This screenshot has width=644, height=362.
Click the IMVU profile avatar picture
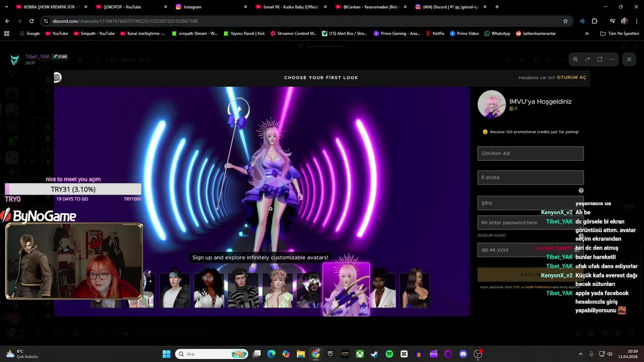tap(492, 104)
